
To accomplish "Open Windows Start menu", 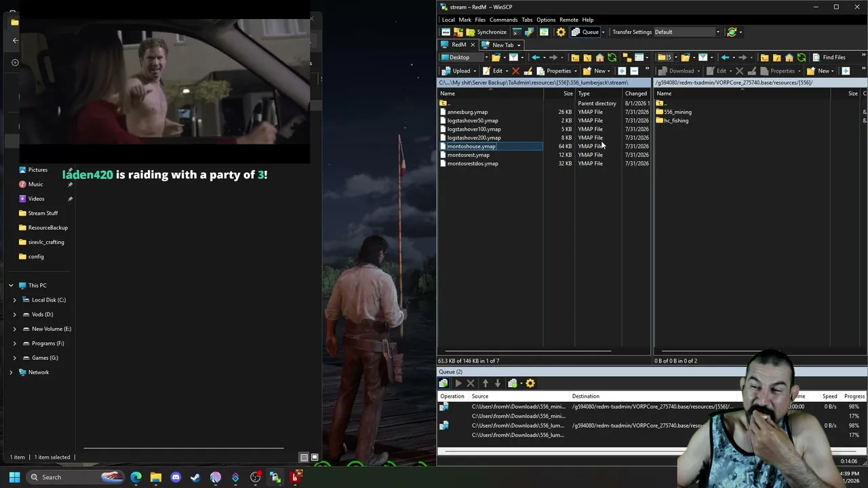I will [x=14, y=477].
